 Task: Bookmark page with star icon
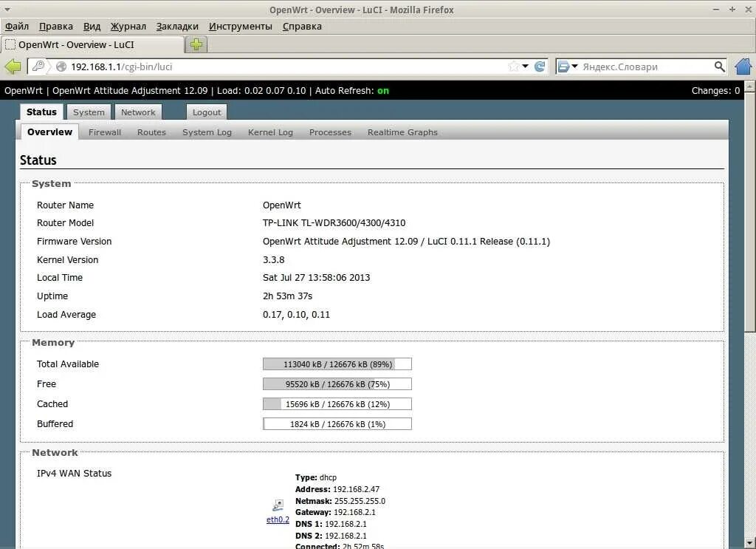[x=514, y=67]
